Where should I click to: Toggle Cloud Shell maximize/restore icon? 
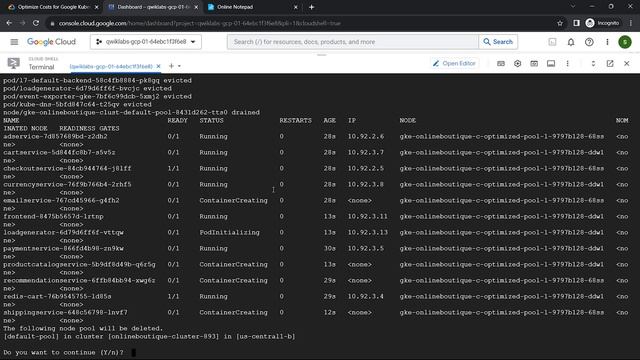[x=593, y=64]
